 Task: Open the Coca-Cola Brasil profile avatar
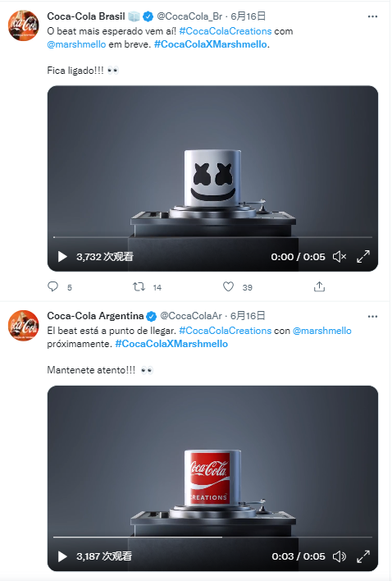(24, 25)
